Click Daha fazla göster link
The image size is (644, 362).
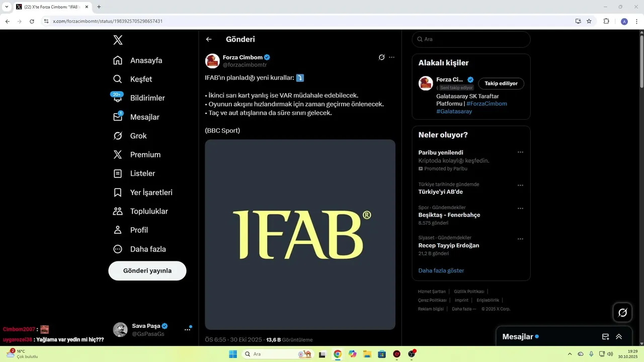point(441,270)
